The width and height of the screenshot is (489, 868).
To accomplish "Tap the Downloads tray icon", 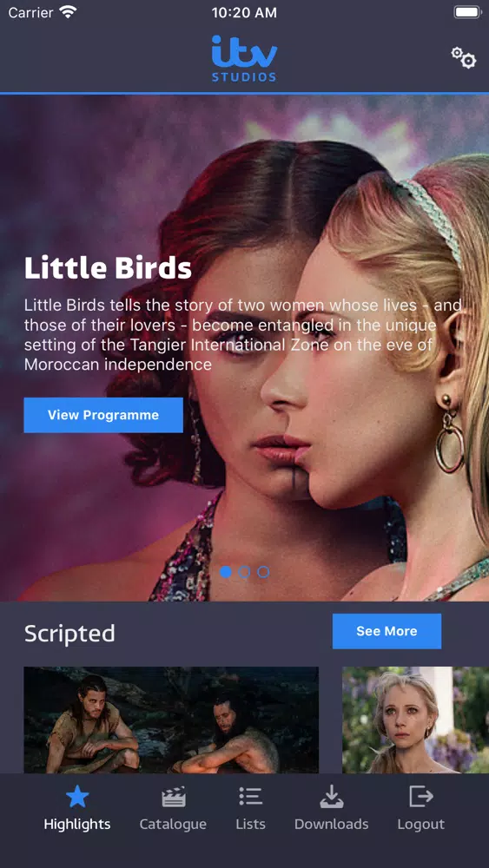I will [x=331, y=797].
